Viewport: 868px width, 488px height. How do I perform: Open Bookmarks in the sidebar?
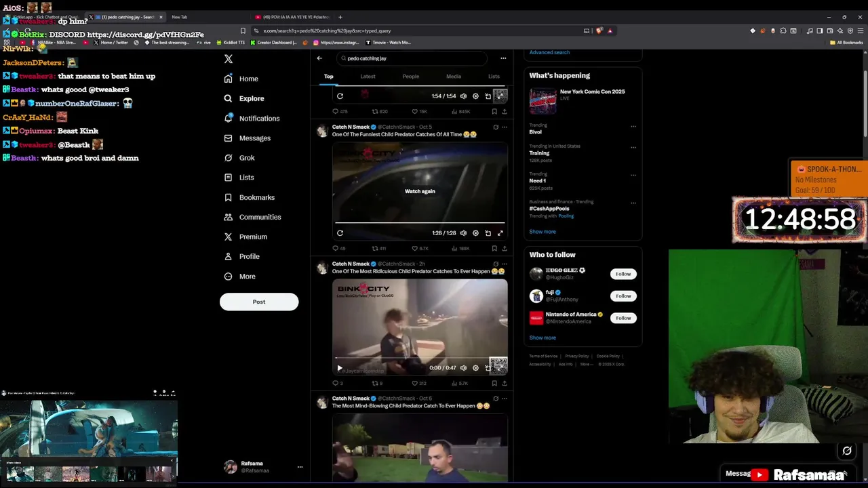249,197
